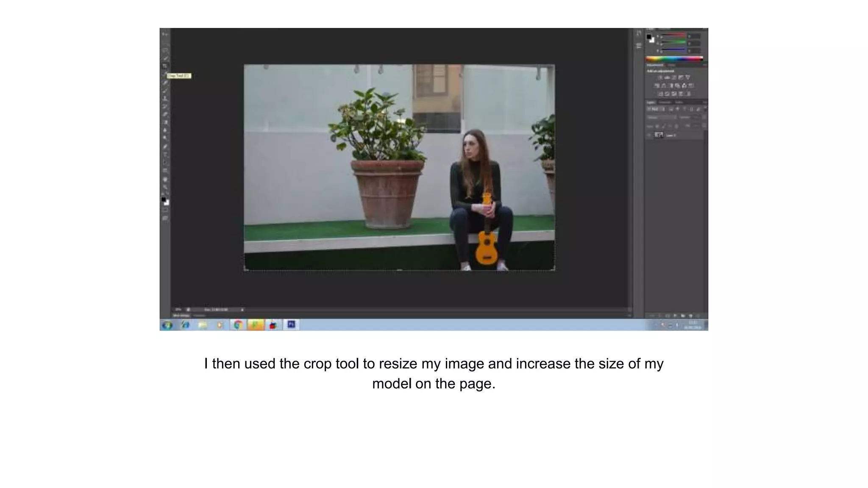Toggle filter for type layers
The width and height of the screenshot is (868, 488).
684,109
